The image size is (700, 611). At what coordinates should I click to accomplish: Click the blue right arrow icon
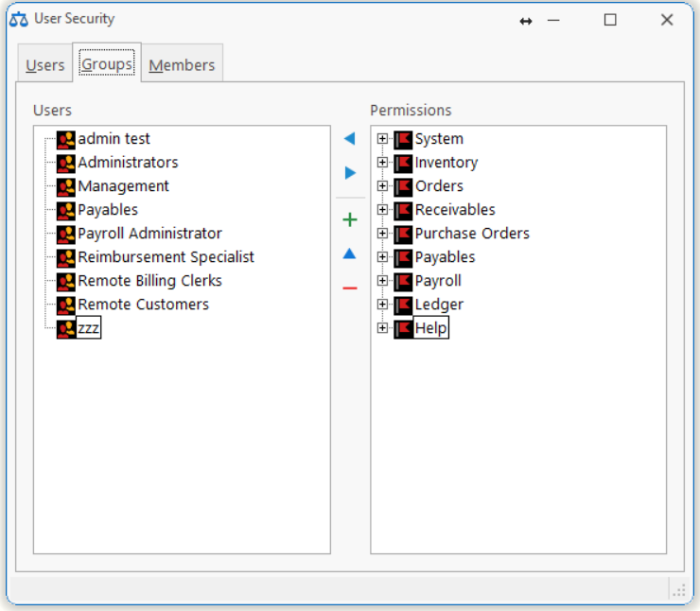click(350, 173)
